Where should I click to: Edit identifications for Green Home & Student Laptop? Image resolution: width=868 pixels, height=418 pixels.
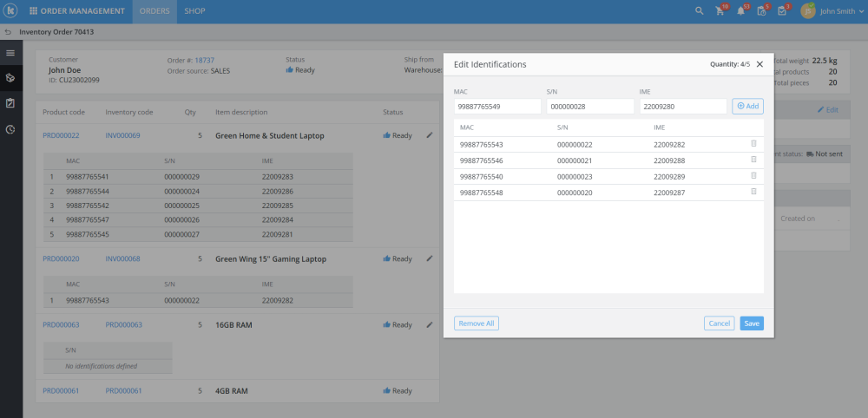pos(430,135)
